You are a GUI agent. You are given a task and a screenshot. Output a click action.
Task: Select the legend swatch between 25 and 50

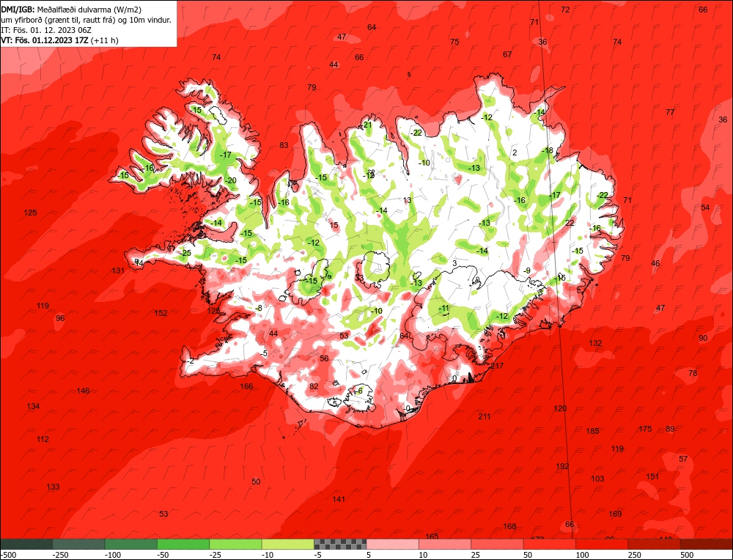point(498,544)
